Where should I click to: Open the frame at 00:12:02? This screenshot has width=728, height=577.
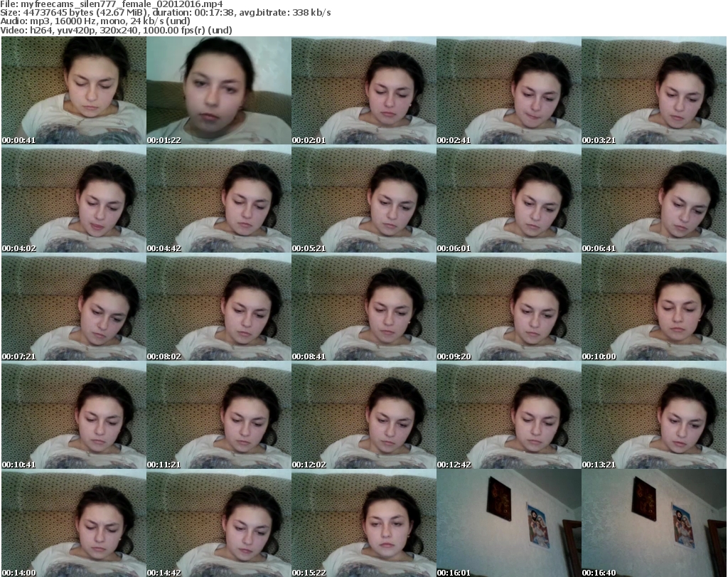[363, 415]
